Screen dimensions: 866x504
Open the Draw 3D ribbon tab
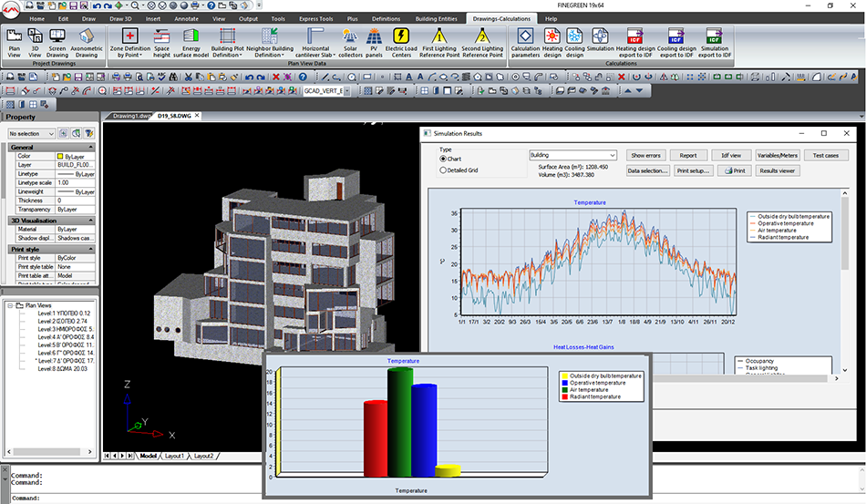pos(120,19)
